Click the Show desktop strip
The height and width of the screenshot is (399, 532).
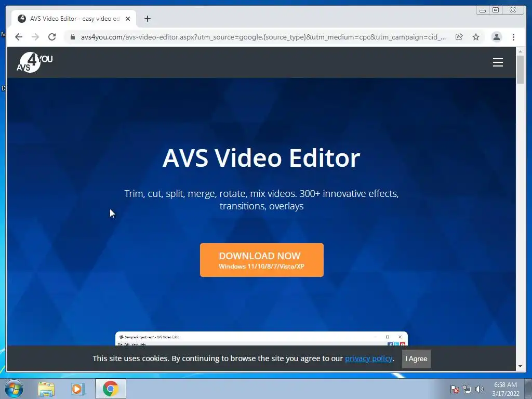pos(528,389)
